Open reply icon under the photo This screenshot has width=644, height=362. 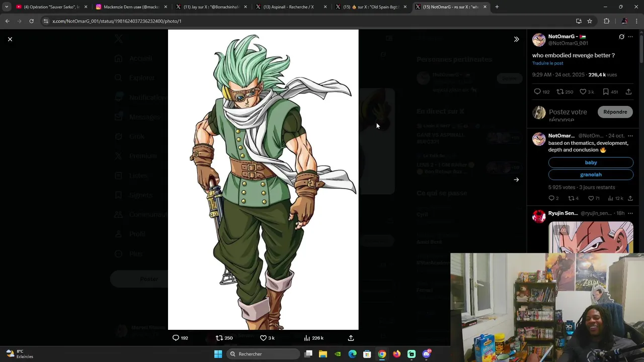point(176,338)
